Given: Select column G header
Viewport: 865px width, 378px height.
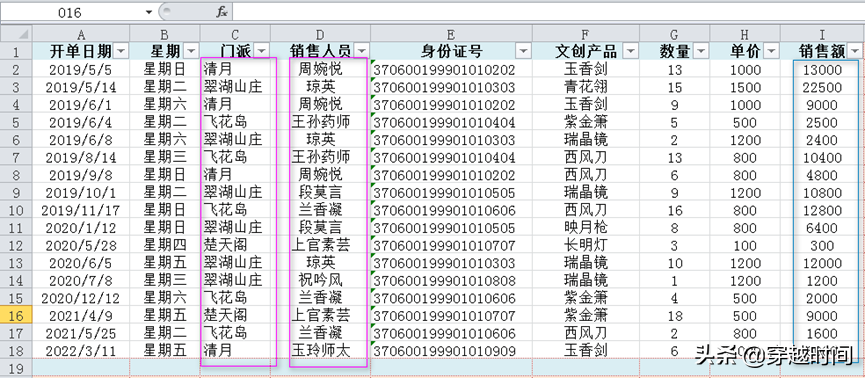Looking at the screenshot, I should point(675,34).
